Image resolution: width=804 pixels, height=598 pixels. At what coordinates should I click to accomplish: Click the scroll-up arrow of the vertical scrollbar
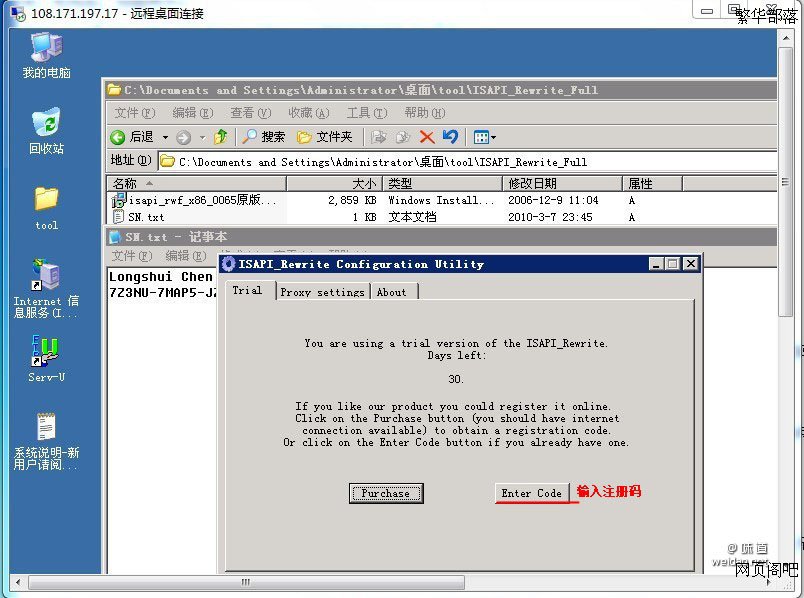click(x=785, y=38)
